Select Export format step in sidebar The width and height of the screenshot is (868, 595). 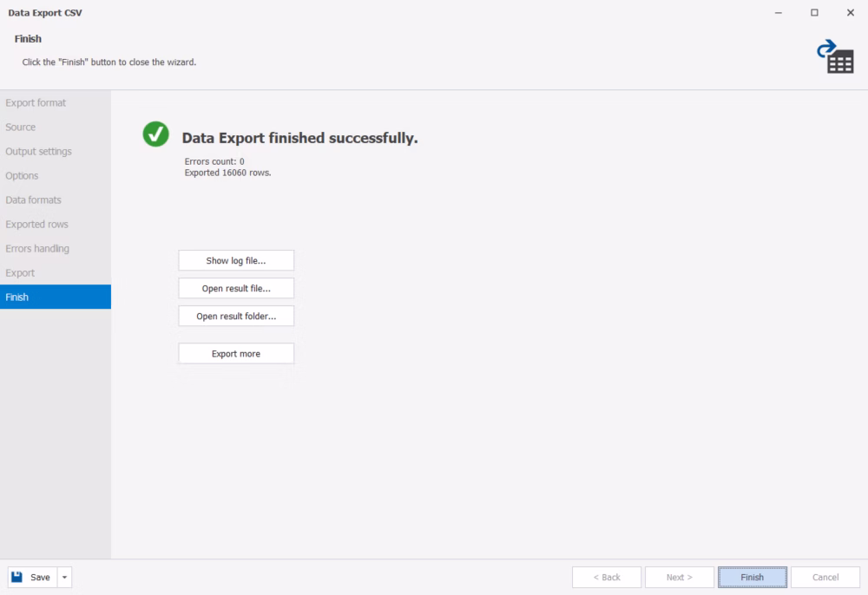(56, 103)
